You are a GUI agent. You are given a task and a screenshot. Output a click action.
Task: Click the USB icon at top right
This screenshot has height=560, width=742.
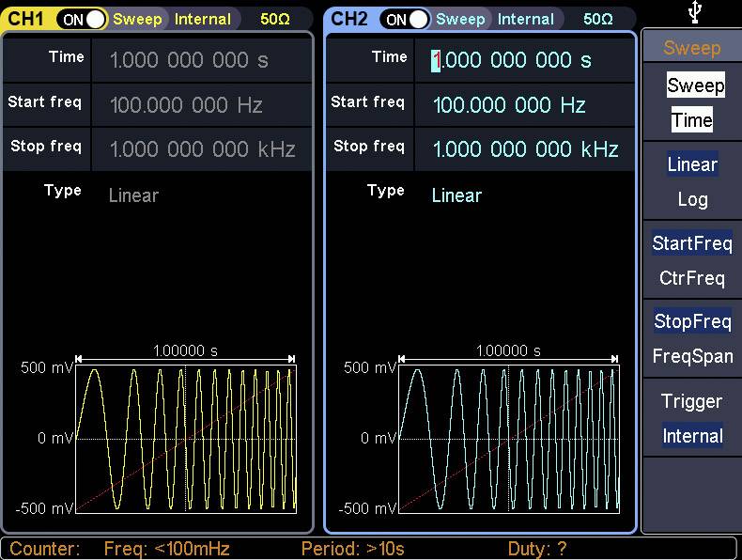point(692,12)
